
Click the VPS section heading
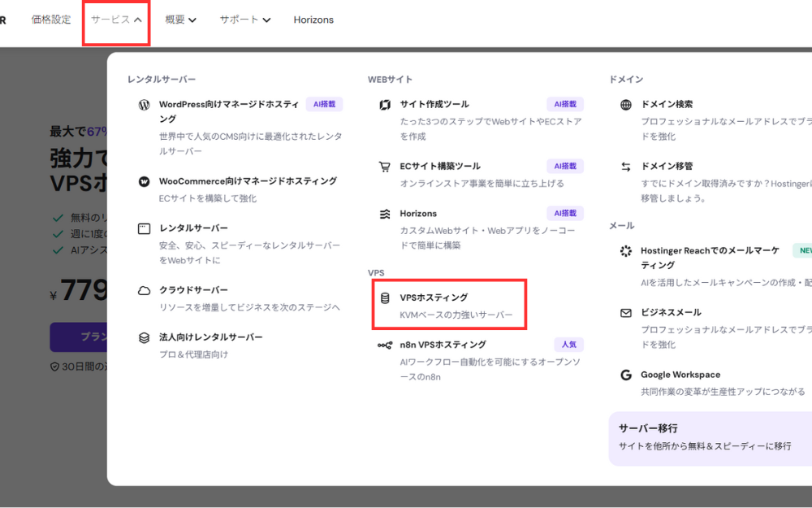(376, 272)
